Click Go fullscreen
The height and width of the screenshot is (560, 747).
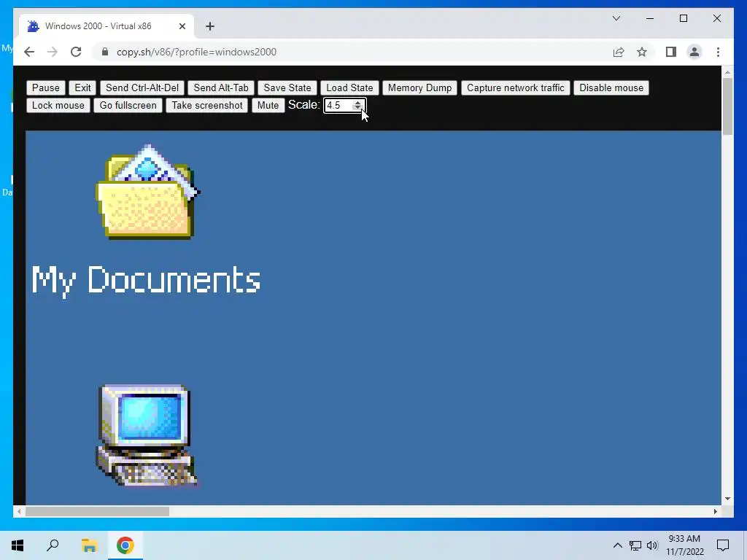coord(128,105)
